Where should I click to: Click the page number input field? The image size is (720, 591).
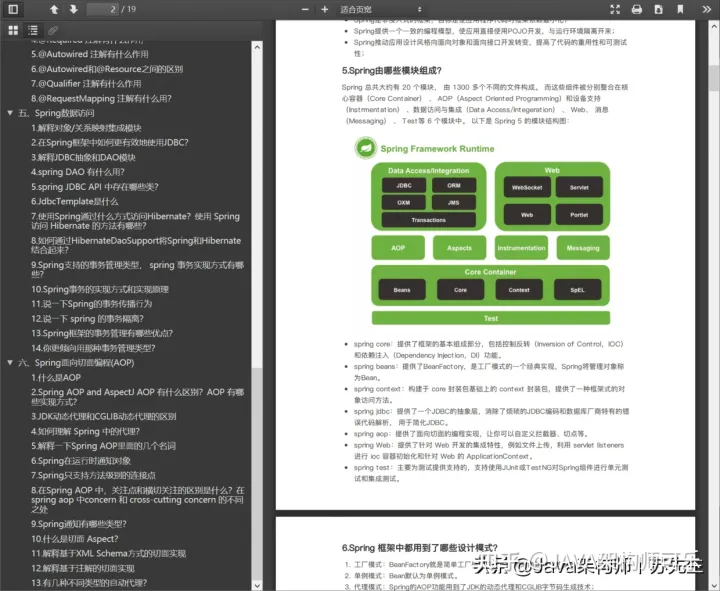102,9
